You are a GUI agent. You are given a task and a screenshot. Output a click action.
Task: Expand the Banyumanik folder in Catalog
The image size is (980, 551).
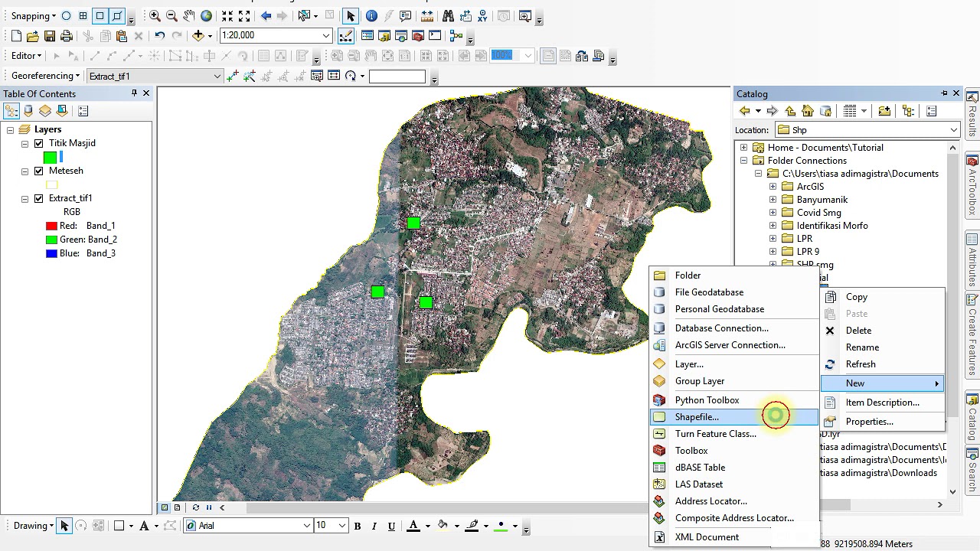pos(773,200)
